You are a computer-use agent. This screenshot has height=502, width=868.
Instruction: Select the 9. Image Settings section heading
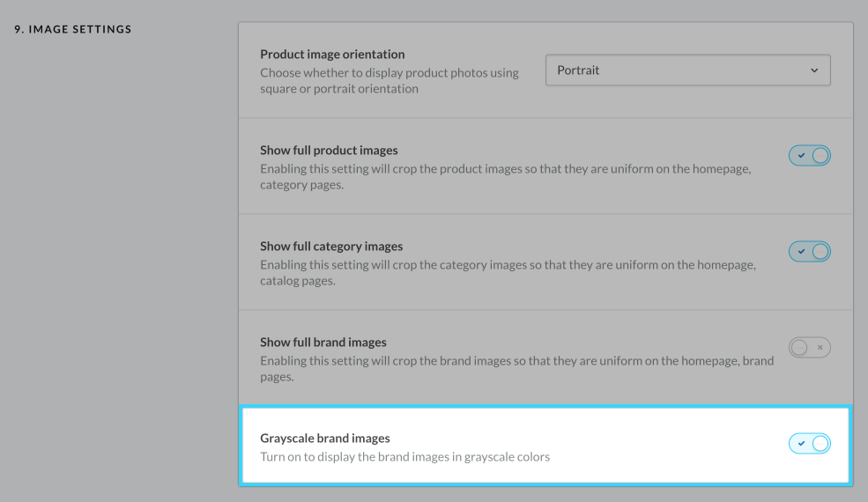coord(72,30)
